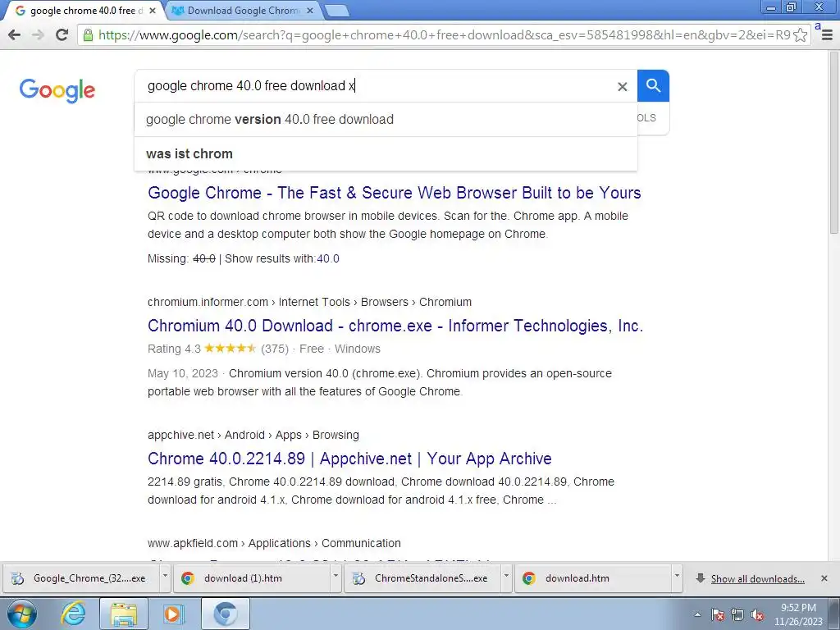Open the Chrome hamburger menu
Image resolution: width=840 pixels, height=630 pixels.
click(827, 35)
